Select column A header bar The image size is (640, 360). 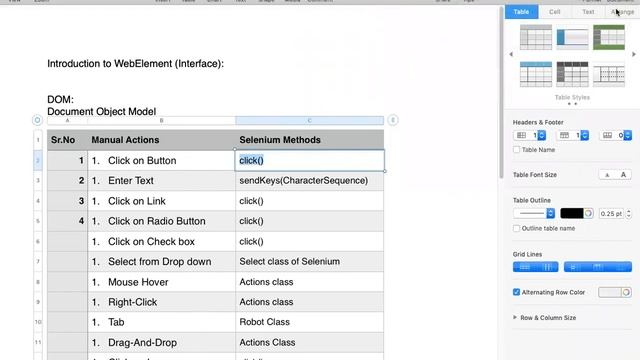click(67, 120)
